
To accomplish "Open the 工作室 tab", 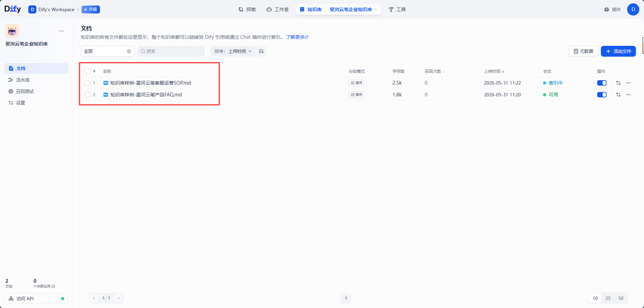I will 278,9.
